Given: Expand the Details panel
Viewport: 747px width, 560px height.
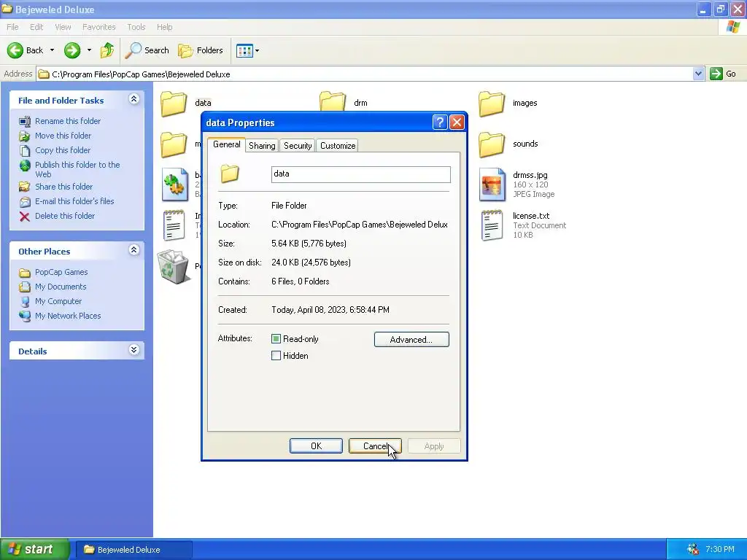Looking at the screenshot, I should pyautogui.click(x=134, y=350).
